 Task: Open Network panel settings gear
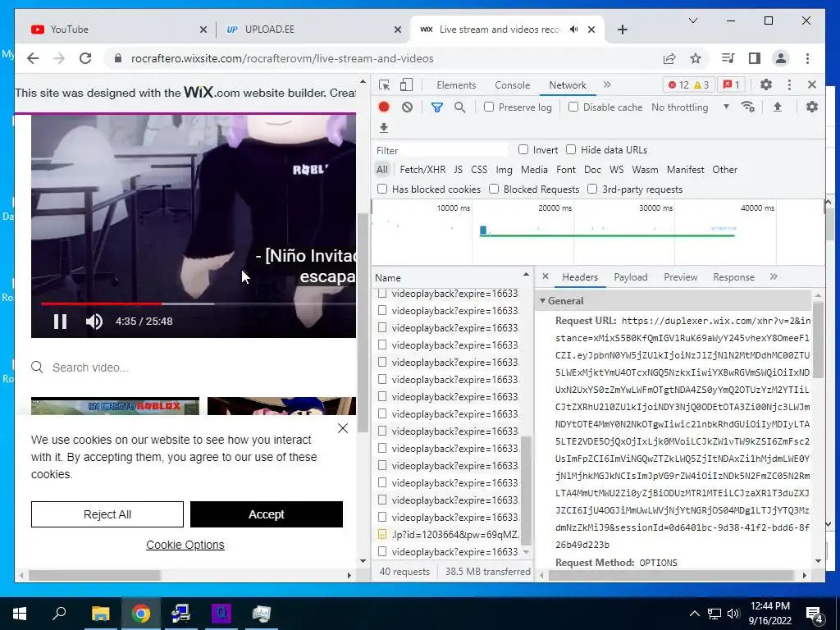(x=811, y=107)
